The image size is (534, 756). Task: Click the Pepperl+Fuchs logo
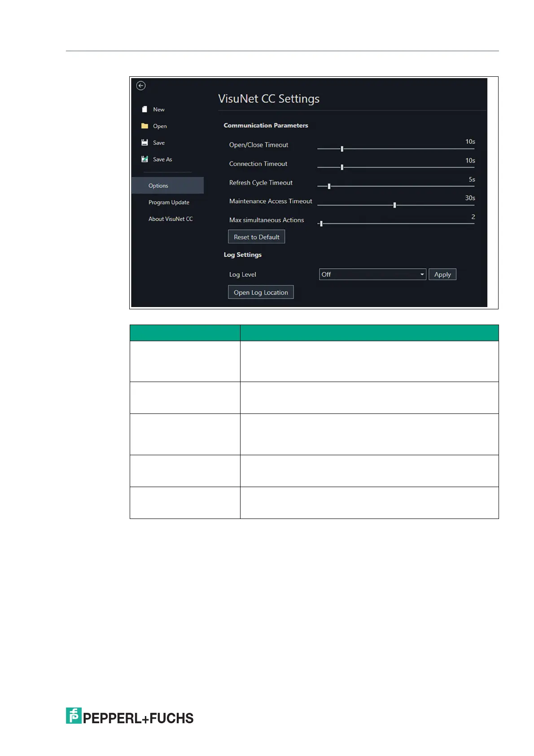click(x=130, y=716)
